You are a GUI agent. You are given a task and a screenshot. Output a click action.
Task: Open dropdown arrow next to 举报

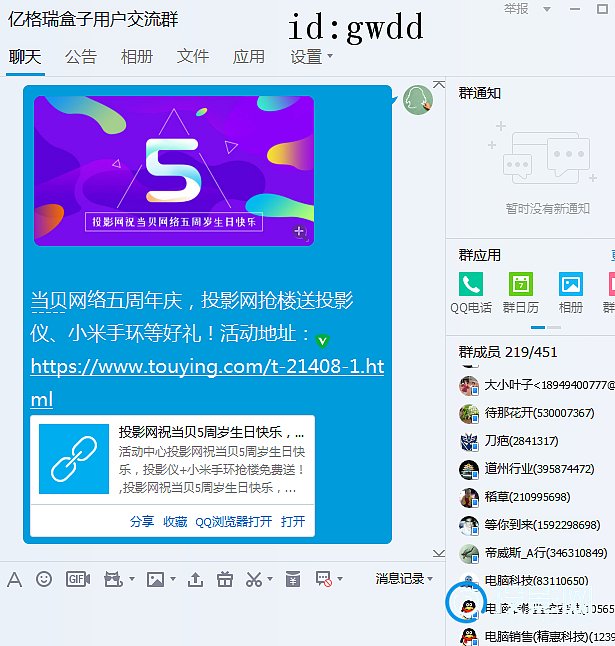547,9
